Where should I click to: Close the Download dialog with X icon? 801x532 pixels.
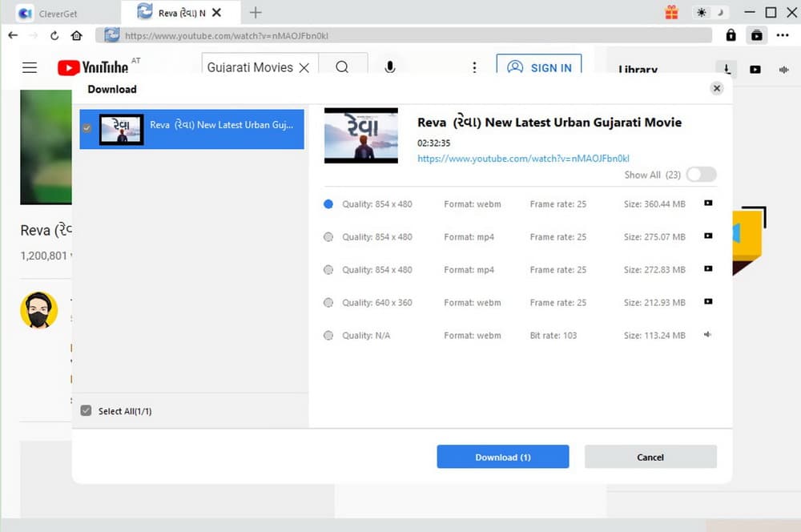pyautogui.click(x=717, y=89)
